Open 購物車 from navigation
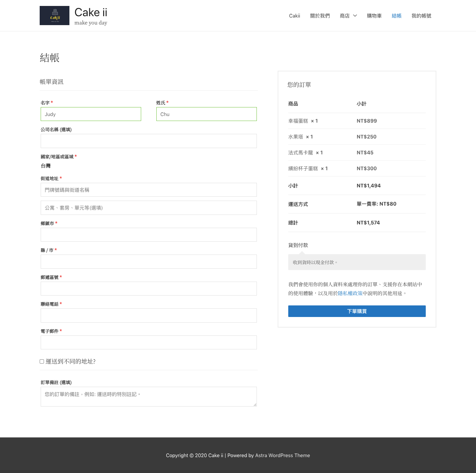The height and width of the screenshot is (473, 476). (x=374, y=16)
